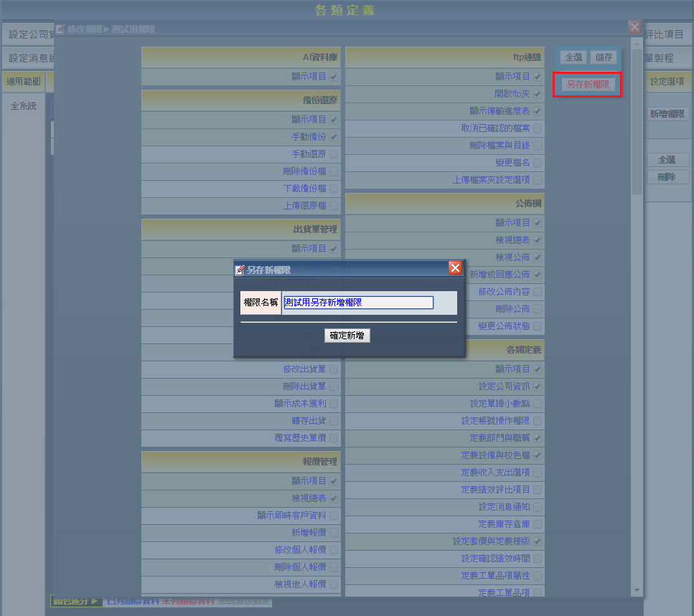Click the edit icon beside 修改權限 title
Image resolution: width=694 pixels, height=616 pixels.
click(x=61, y=29)
